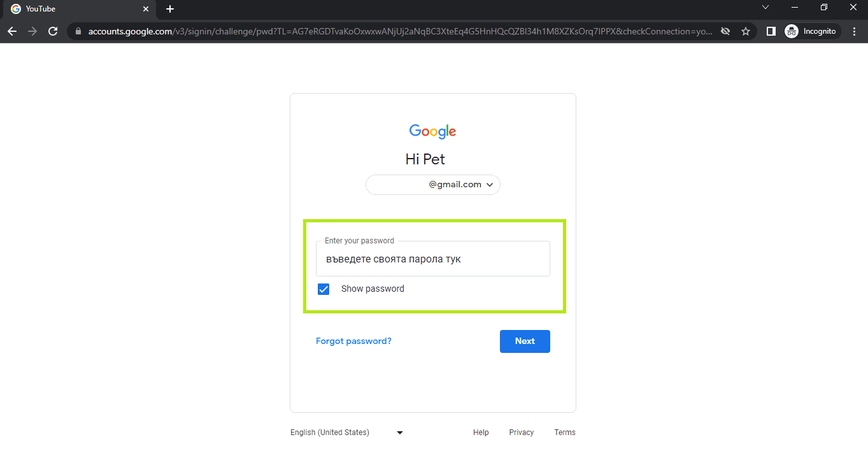Click the Forgot password? link
Screen dimensions: 868x458
click(353, 341)
